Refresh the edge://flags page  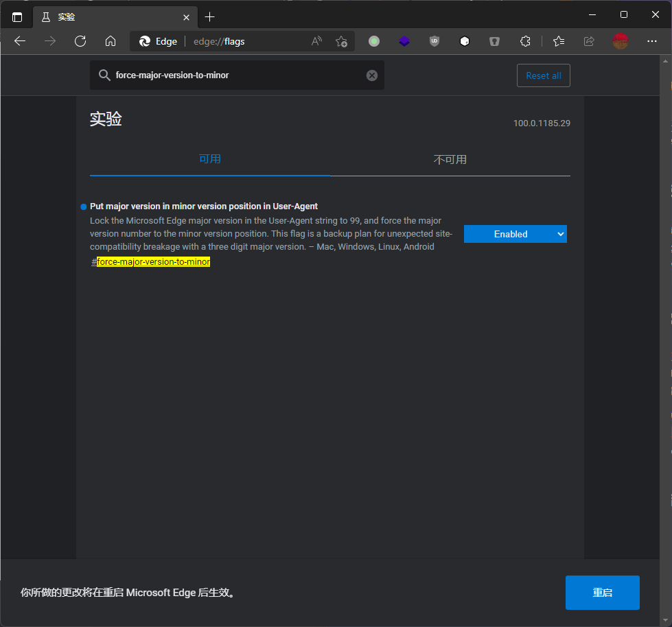click(x=80, y=41)
